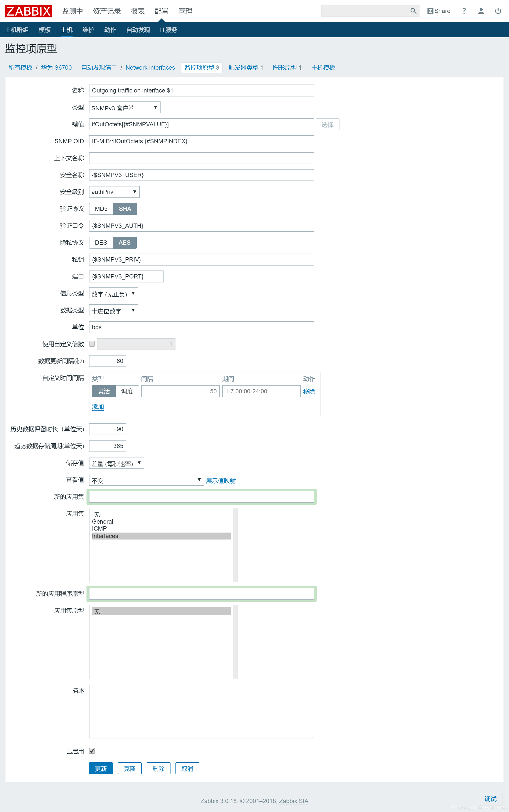
Task: Uncheck the enabled (已启用) checkbox
Action: point(92,751)
